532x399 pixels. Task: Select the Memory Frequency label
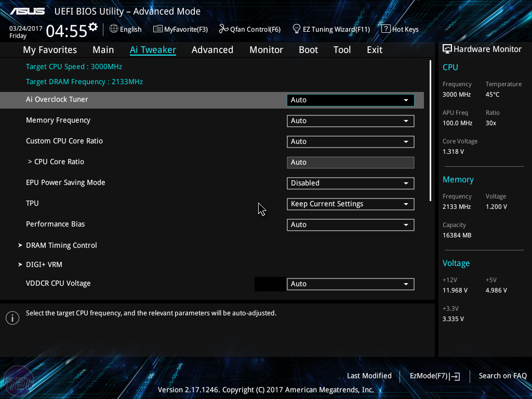pyautogui.click(x=58, y=120)
